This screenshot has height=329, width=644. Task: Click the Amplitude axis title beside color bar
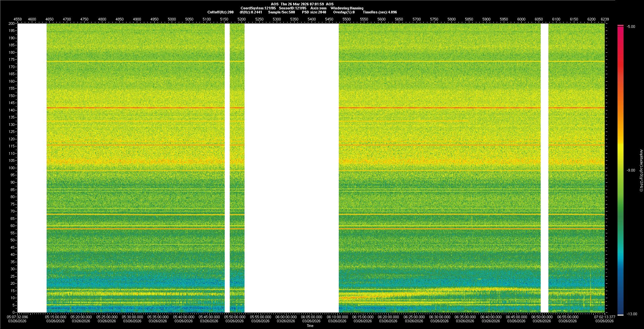point(641,170)
